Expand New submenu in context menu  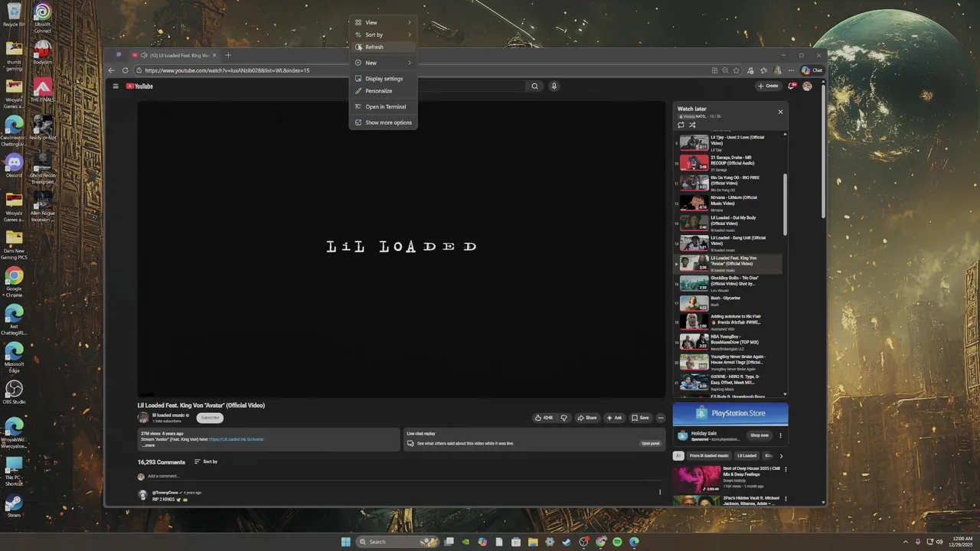[x=383, y=63]
